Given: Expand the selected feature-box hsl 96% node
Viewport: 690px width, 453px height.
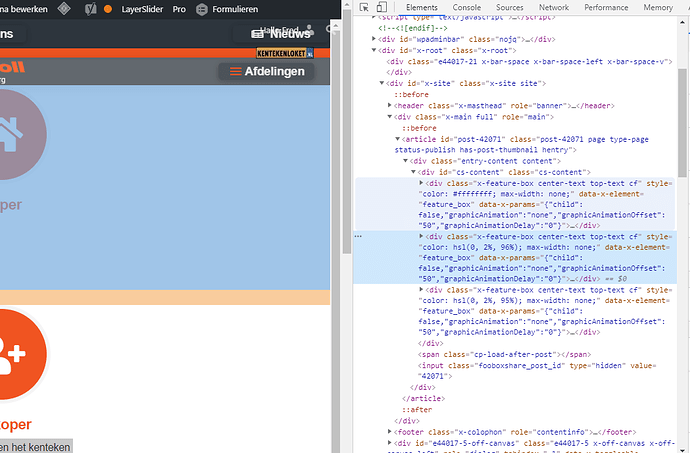Looking at the screenshot, I should click(421, 236).
